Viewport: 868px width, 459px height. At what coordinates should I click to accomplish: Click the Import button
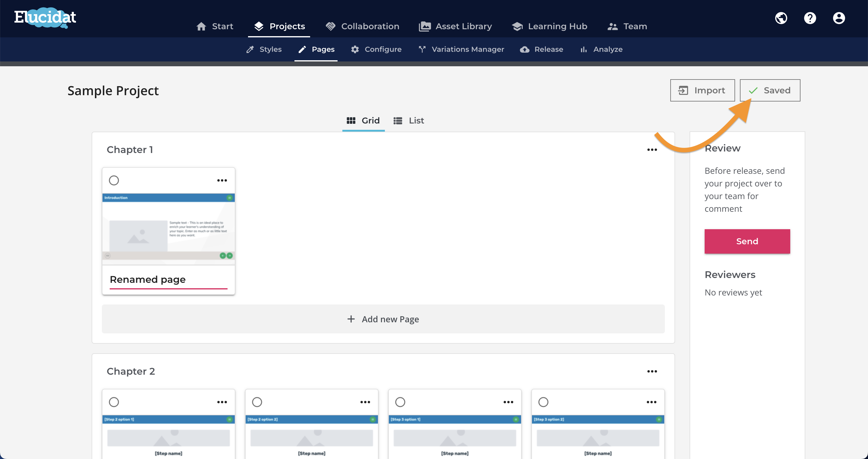[x=703, y=90]
